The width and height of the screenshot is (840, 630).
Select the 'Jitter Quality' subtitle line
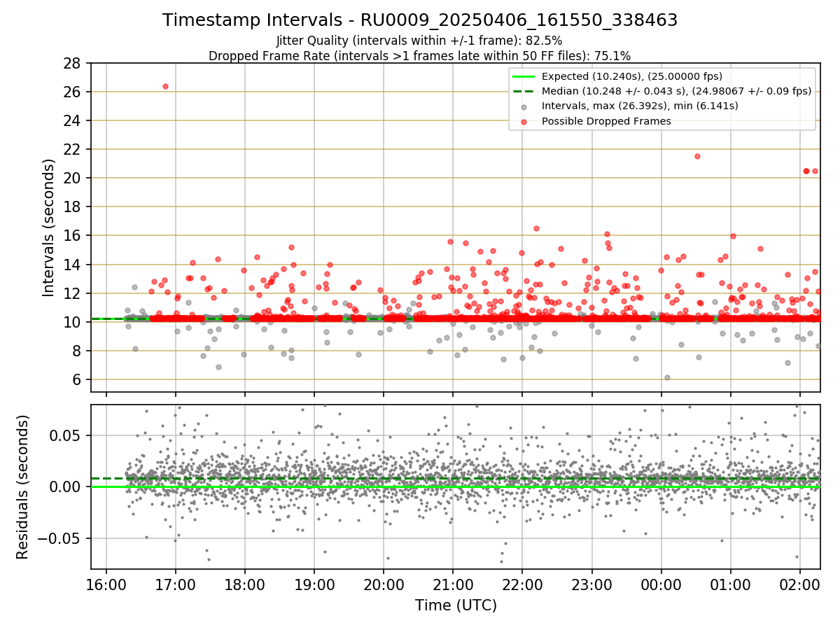pyautogui.click(x=419, y=41)
